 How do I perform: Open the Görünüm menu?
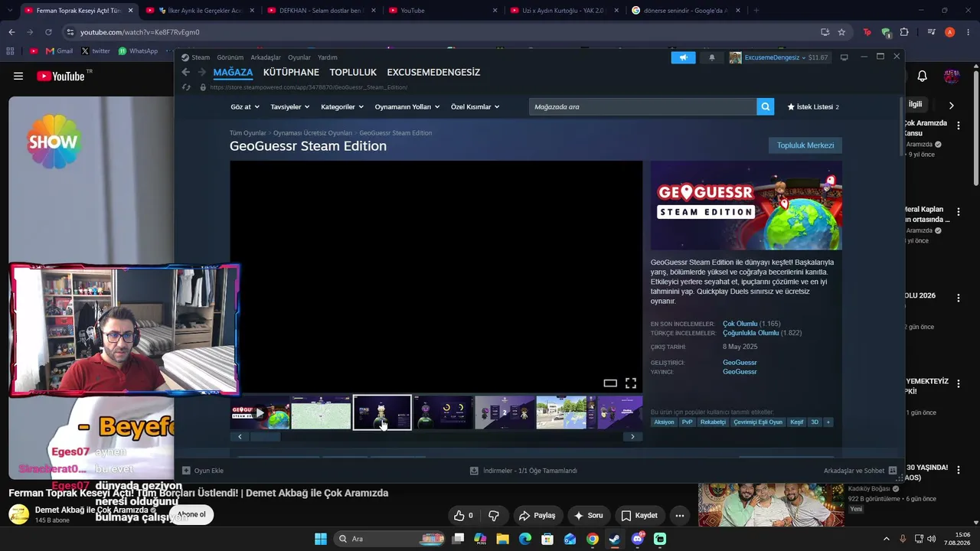click(230, 57)
